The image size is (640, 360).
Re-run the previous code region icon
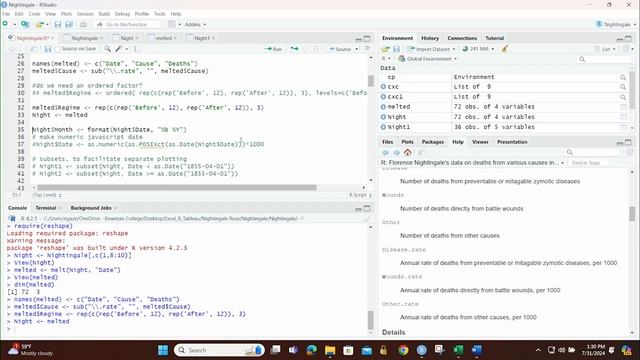pos(294,49)
